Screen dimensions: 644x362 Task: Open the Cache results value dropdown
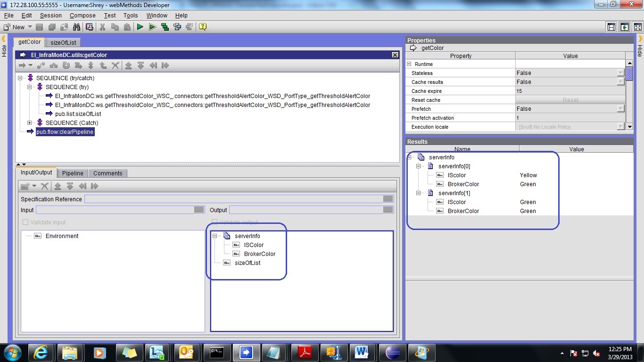tap(621, 82)
